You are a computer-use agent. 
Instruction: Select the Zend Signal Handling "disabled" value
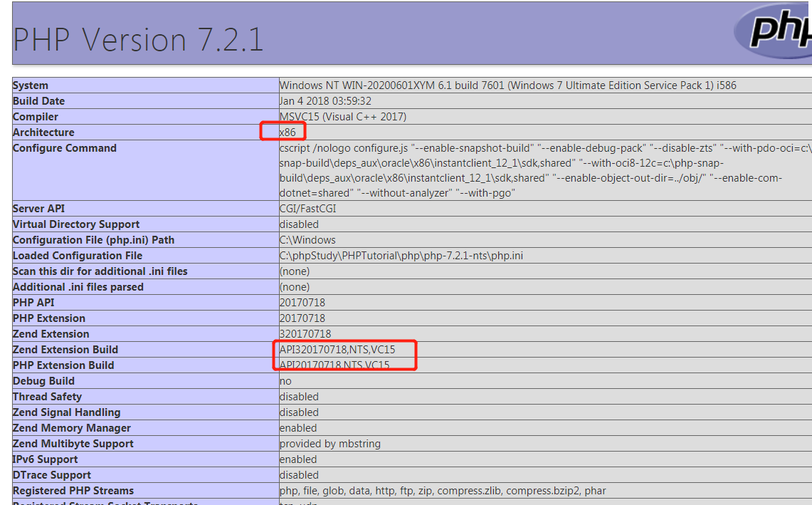pyautogui.click(x=299, y=412)
